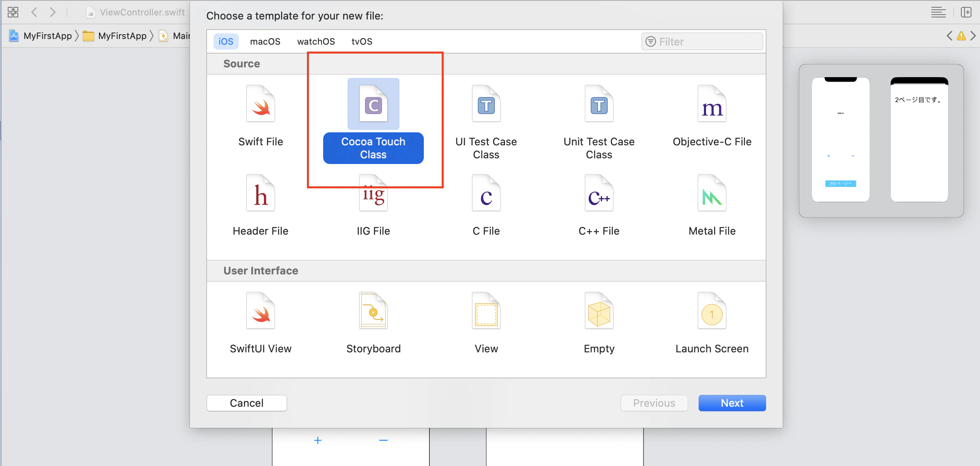Pick the View interface template
This screenshot has width=980, height=466.
(486, 323)
